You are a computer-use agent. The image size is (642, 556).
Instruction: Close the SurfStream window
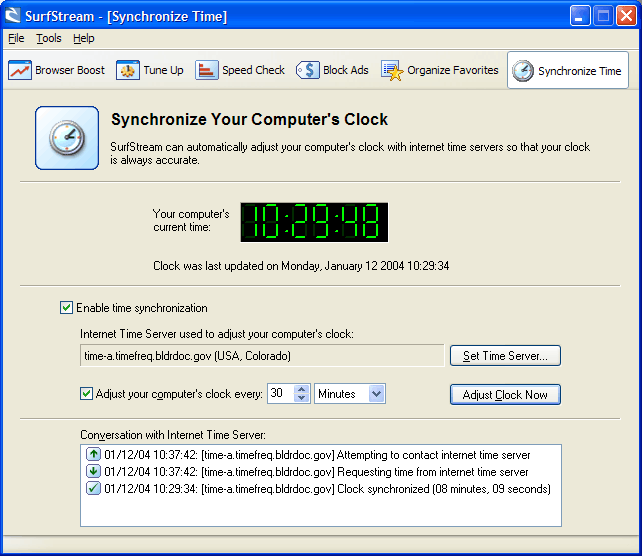click(x=626, y=16)
